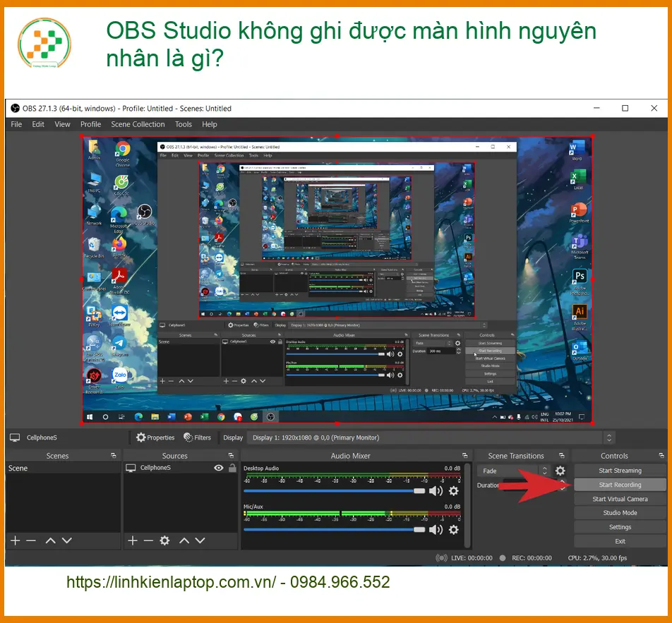The height and width of the screenshot is (623, 672).
Task: Open Desktop Audio gear settings
Action: [453, 491]
